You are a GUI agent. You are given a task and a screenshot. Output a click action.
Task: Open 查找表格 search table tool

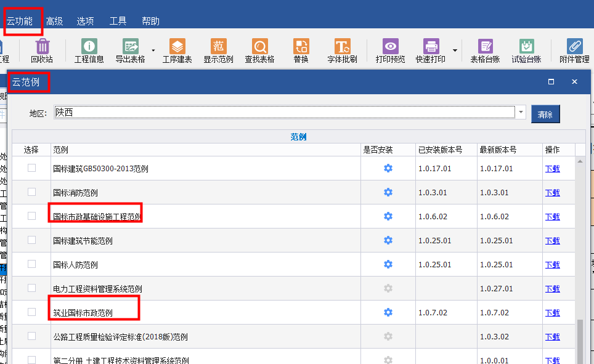click(x=259, y=47)
